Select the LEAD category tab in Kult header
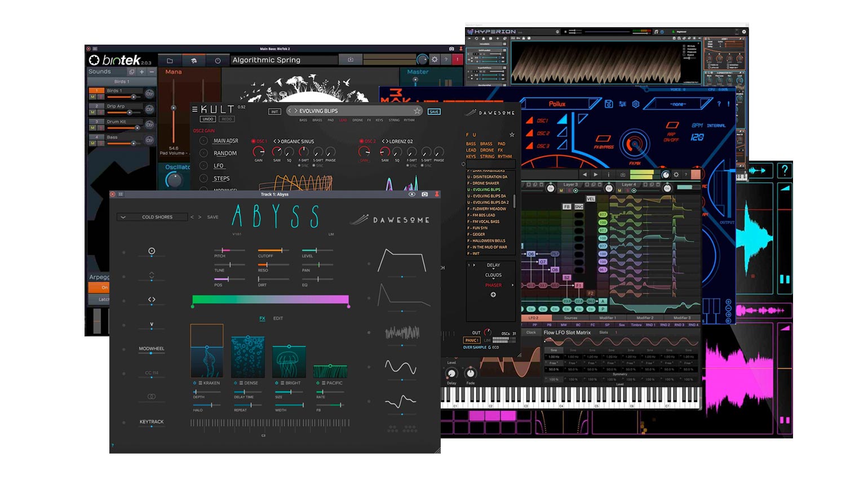The height and width of the screenshot is (479, 868). 343,120
